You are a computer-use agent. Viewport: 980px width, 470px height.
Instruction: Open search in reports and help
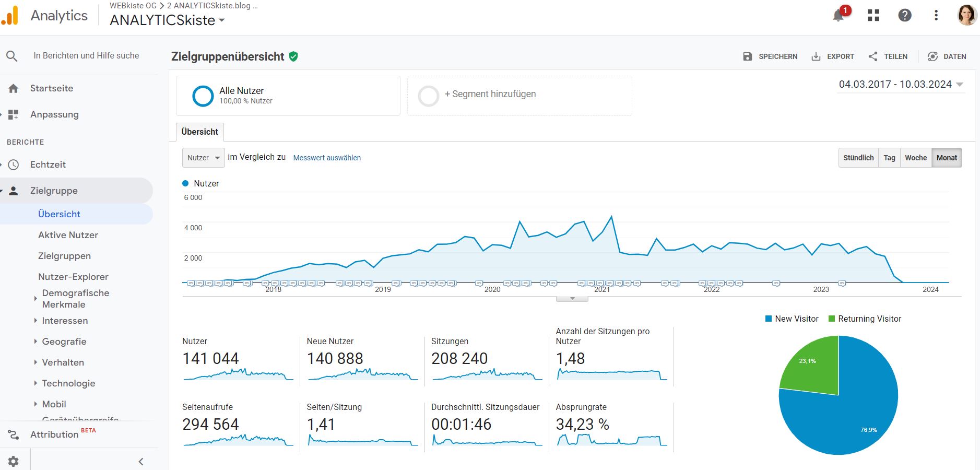[13, 55]
